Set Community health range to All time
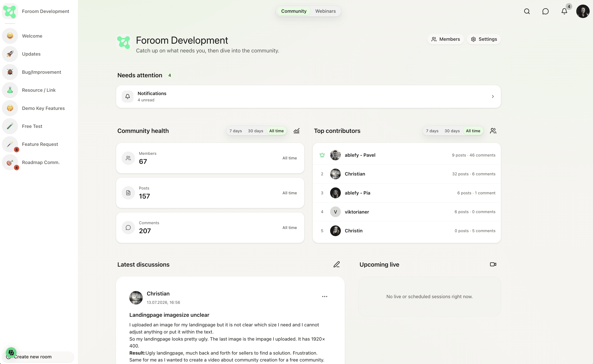This screenshot has height=364, width=593. 276,131
